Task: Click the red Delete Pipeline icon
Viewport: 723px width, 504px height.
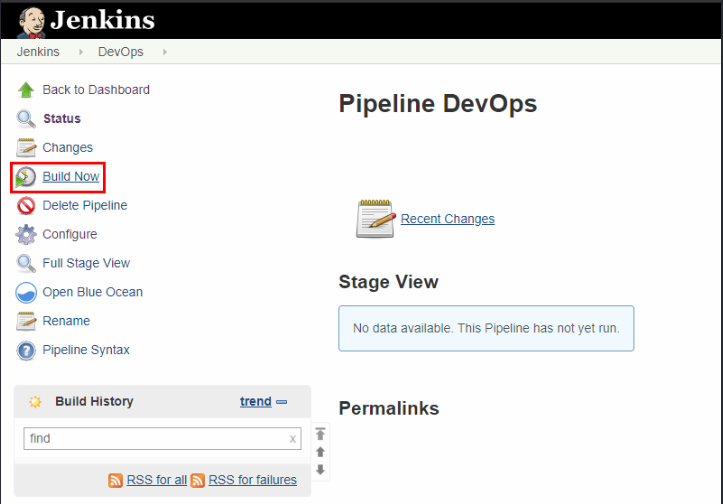Action: point(26,206)
